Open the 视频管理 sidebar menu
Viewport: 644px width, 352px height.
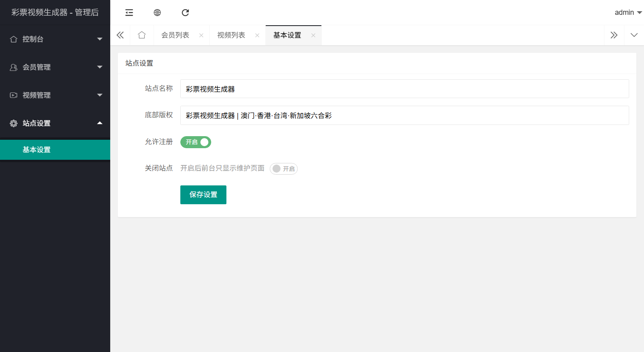55,95
